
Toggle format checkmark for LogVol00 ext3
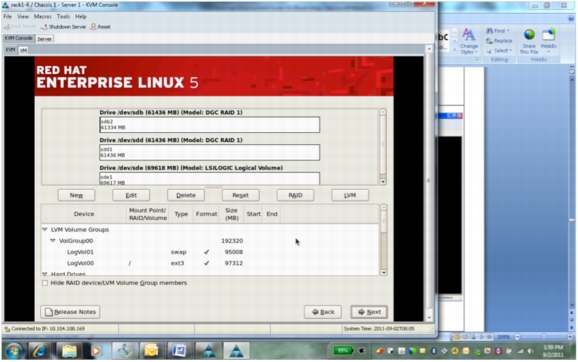[206, 263]
